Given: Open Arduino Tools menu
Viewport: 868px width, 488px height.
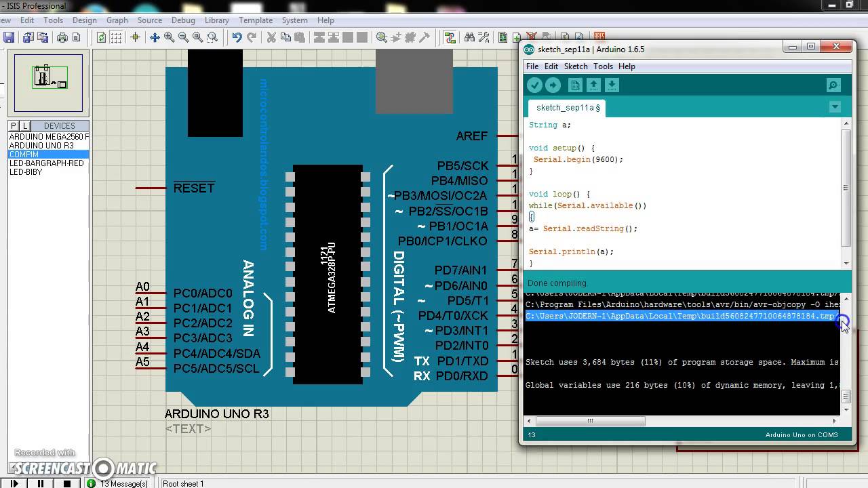Looking at the screenshot, I should (603, 66).
